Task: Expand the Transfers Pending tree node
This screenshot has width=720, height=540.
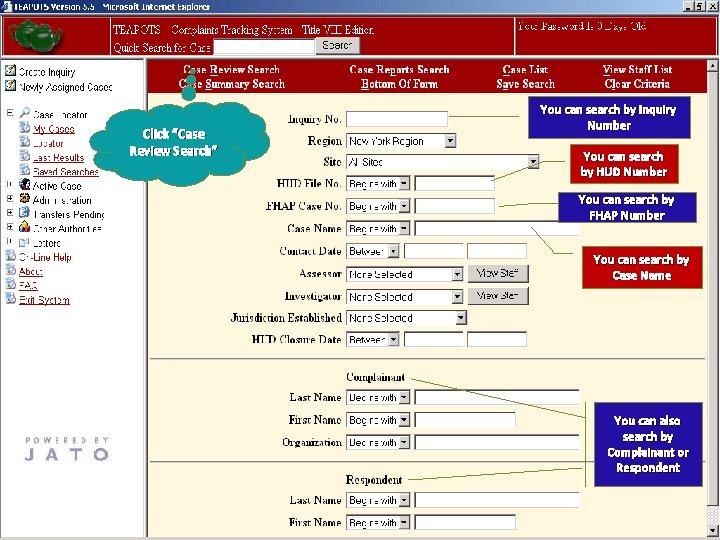Action: pyautogui.click(x=10, y=214)
